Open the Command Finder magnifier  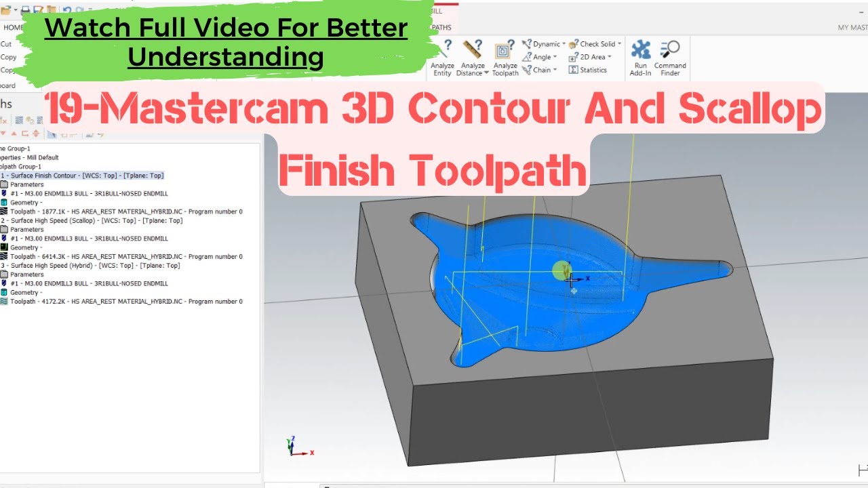click(x=670, y=50)
